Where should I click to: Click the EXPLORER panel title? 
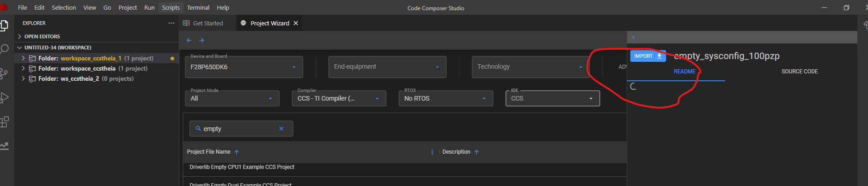[x=34, y=23]
